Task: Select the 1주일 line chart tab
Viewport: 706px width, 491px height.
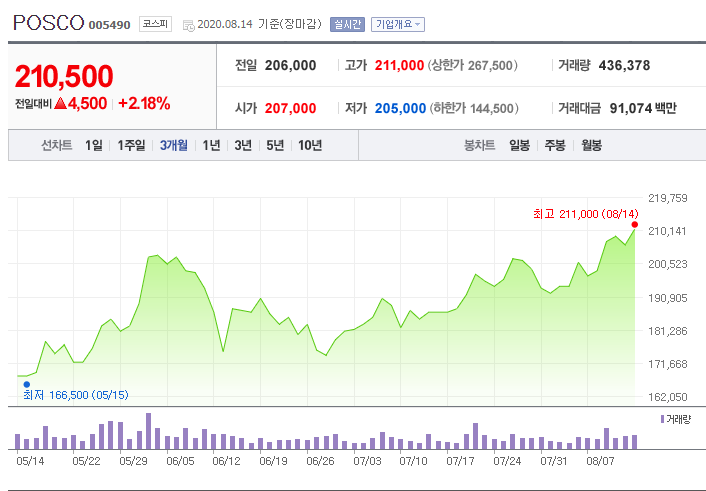Action: (x=131, y=145)
